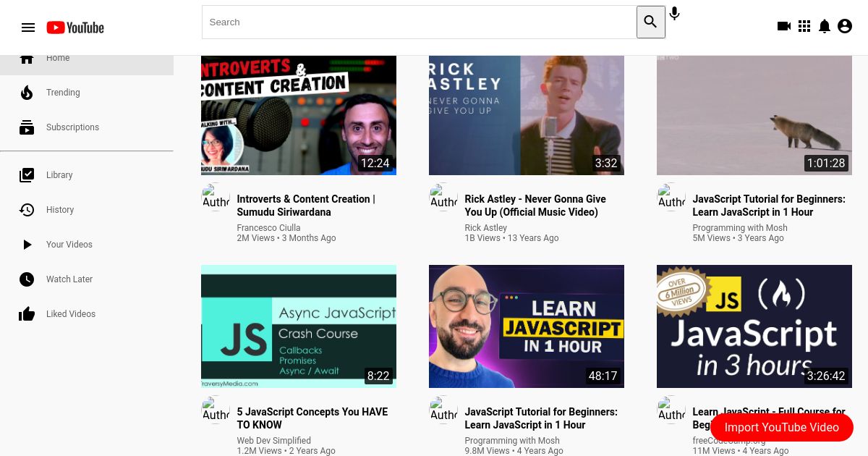
Task: Click inside the Search input field
Action: pos(420,22)
